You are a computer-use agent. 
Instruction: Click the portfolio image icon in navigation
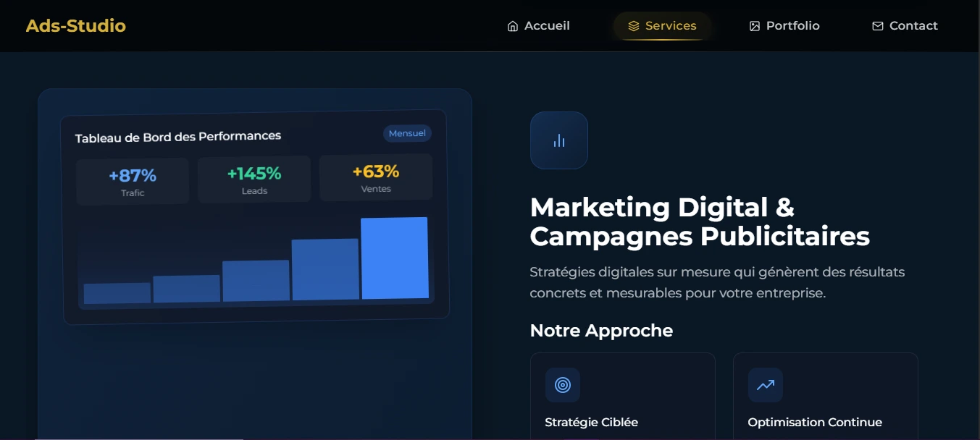[753, 25]
